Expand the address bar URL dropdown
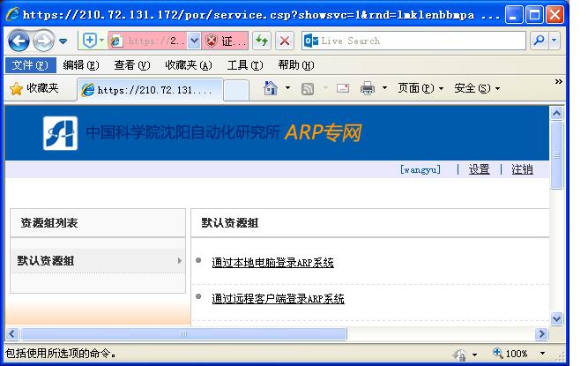This screenshot has height=366, width=588. (x=194, y=41)
